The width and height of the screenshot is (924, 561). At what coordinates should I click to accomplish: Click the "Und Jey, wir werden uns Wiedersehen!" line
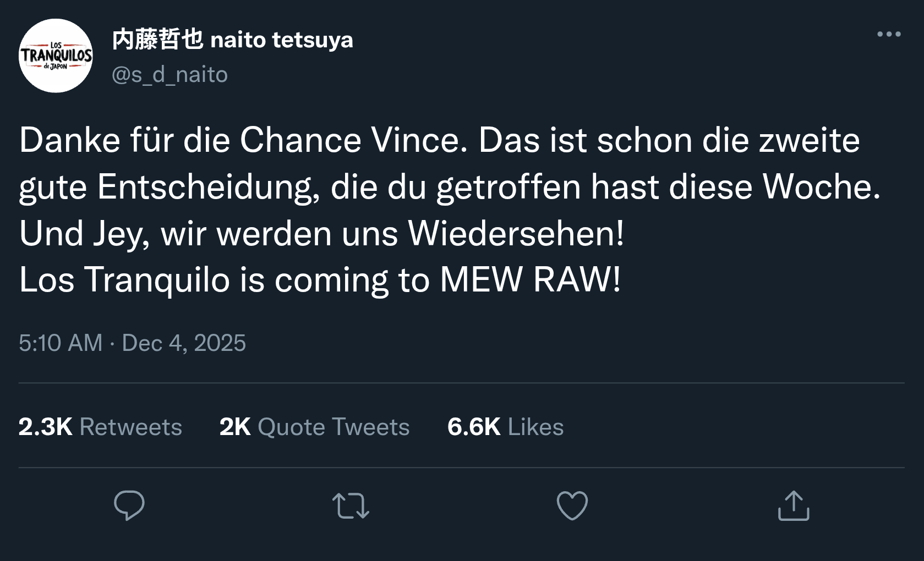click(321, 233)
